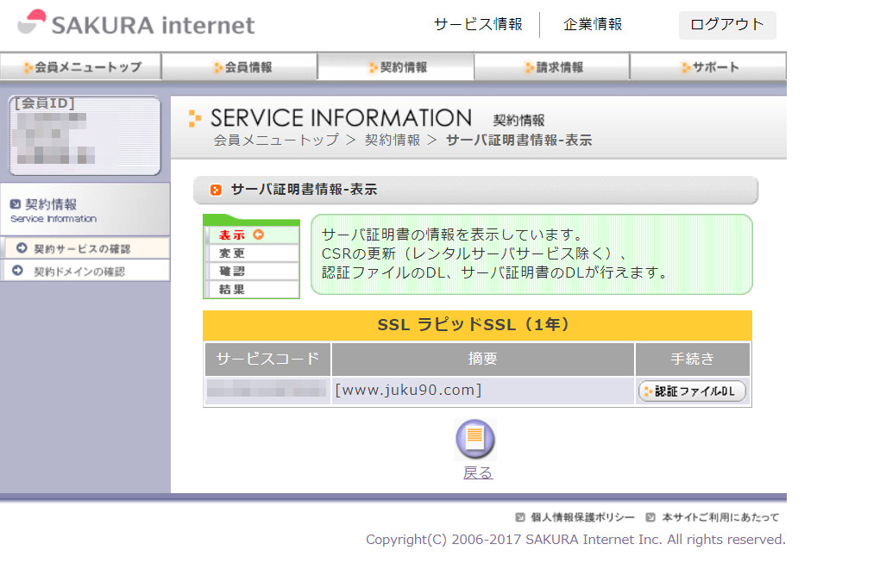Click the 契約情報 Service Information sidebar heading
The image size is (886, 588).
[x=85, y=210]
